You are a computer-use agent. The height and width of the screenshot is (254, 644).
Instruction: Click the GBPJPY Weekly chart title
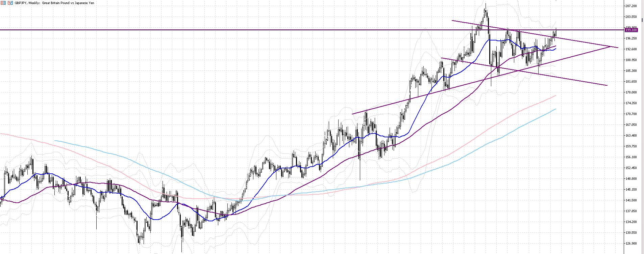(x=54, y=3)
